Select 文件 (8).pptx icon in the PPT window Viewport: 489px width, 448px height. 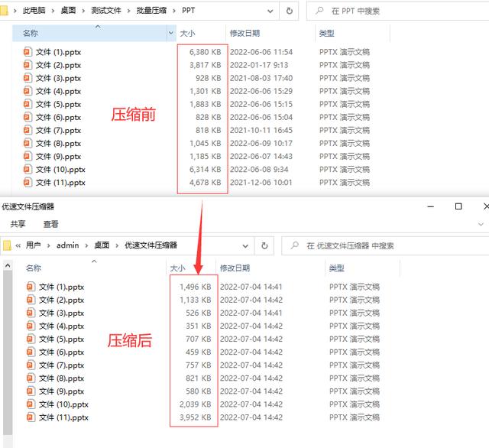tap(28, 143)
